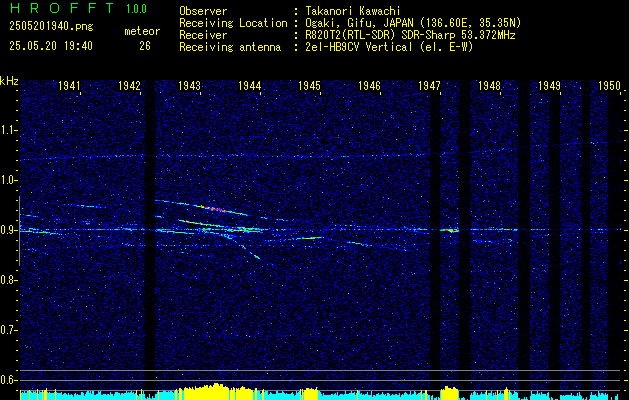This screenshot has width=629, height=400.
Task: Click the 1945 time marker
Action: click(309, 86)
